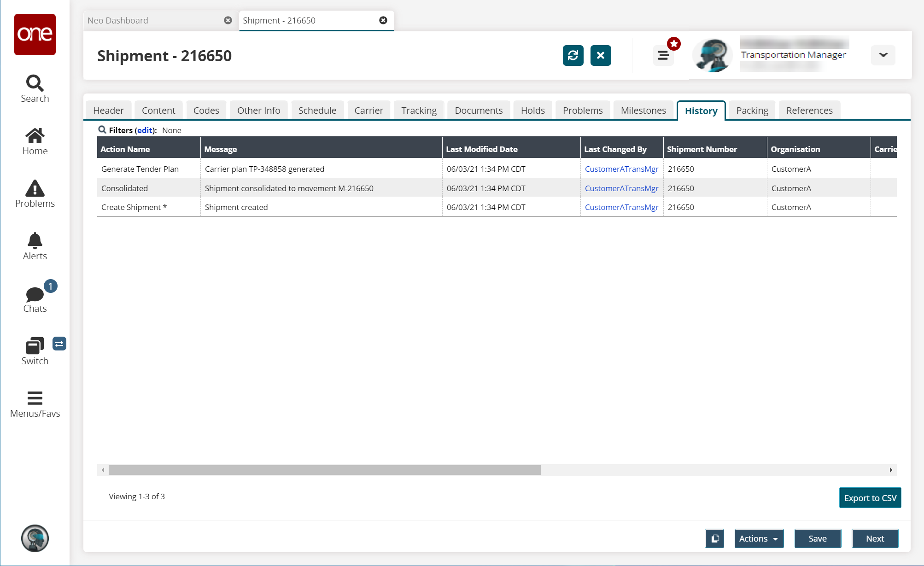Open the Alerts bell icon
Viewport: 924px width, 566px height.
click(35, 241)
